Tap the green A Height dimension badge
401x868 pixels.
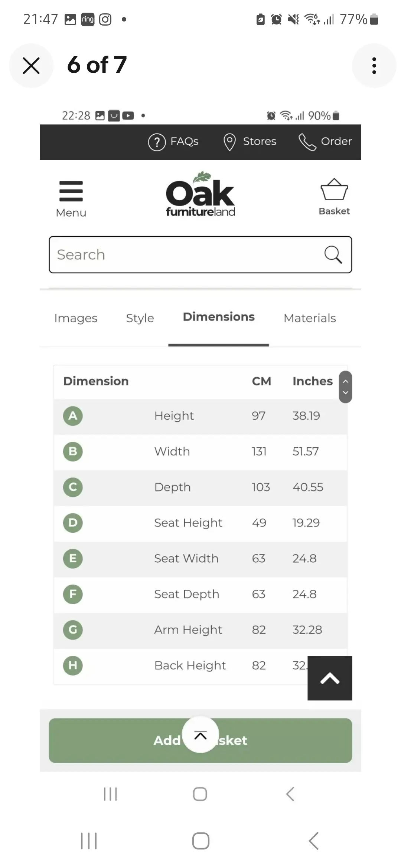point(73,416)
